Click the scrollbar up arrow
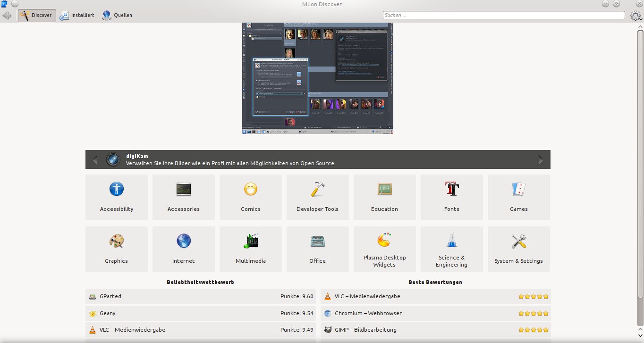This screenshot has height=343, width=644. click(x=640, y=26)
